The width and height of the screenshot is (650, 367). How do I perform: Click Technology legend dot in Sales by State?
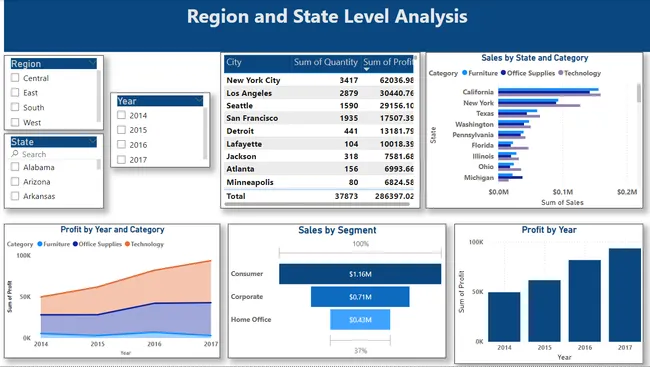[x=560, y=73]
